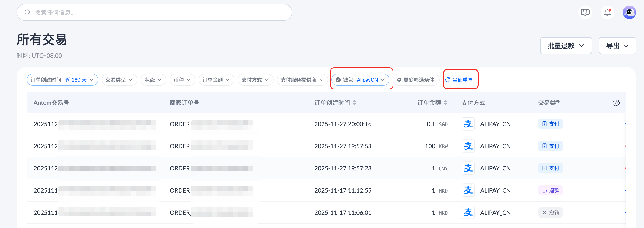Image resolution: width=644 pixels, height=228 pixels.
Task: Remove the AlipayCN wallet filter
Action: click(x=338, y=80)
